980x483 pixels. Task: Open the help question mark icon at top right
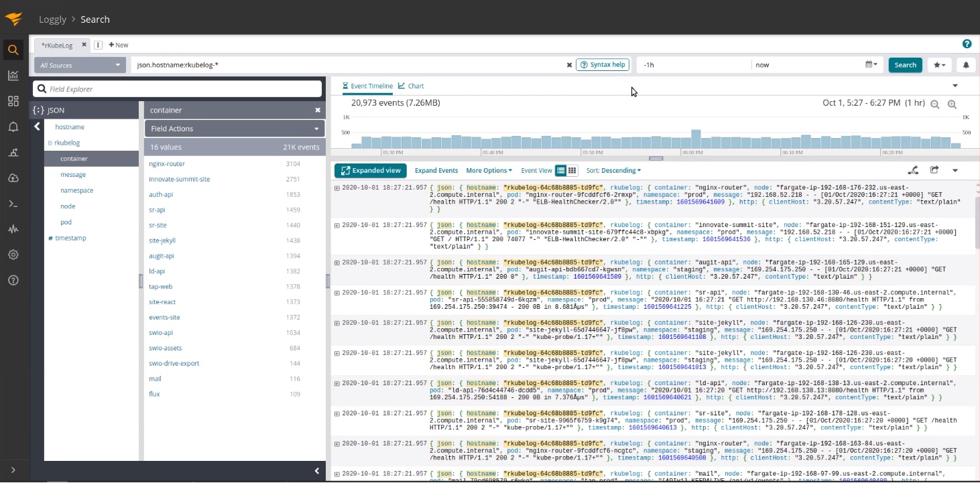coord(967,44)
